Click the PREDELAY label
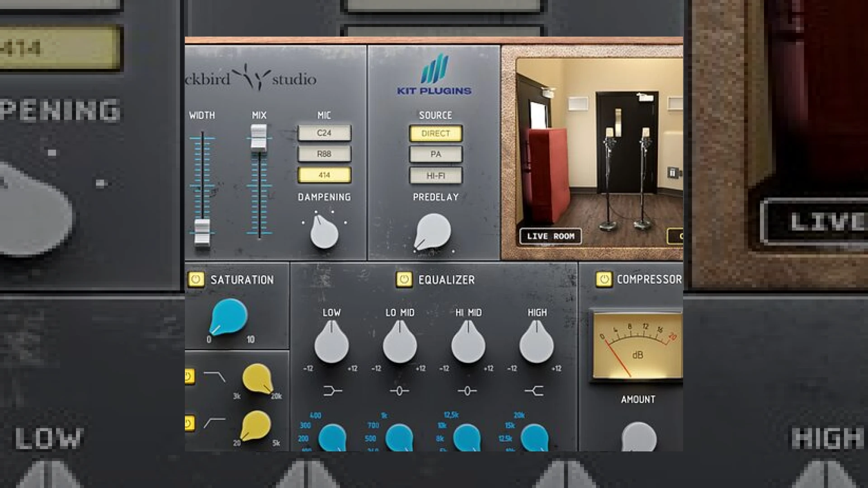 point(436,197)
